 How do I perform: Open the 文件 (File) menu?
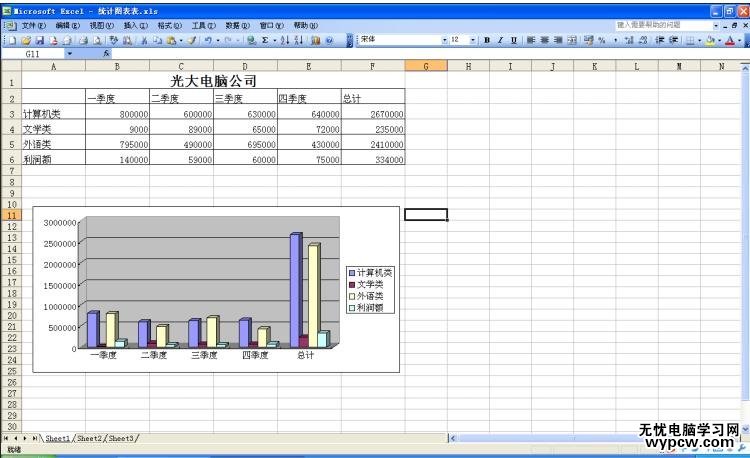pyautogui.click(x=33, y=25)
